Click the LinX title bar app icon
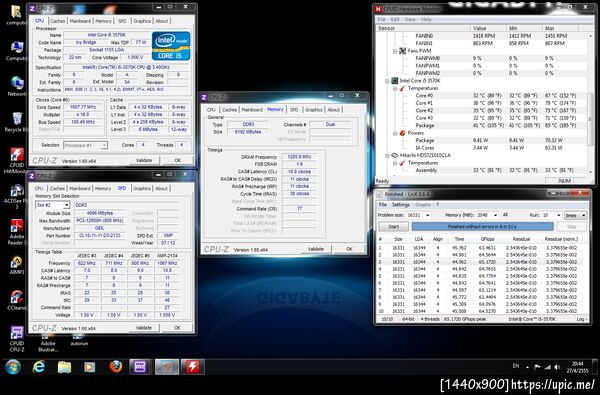 [379, 194]
